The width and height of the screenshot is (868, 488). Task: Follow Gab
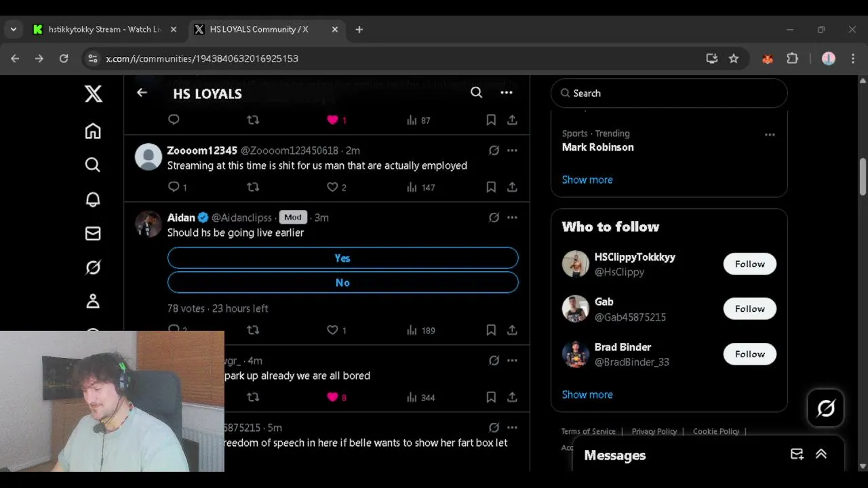click(x=750, y=308)
